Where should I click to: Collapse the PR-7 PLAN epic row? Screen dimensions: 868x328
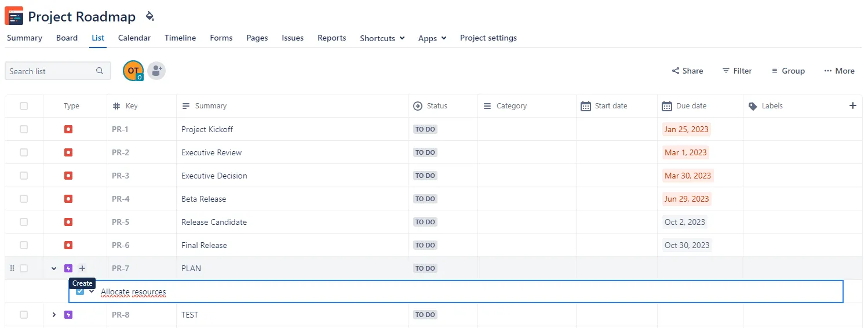pyautogui.click(x=54, y=268)
